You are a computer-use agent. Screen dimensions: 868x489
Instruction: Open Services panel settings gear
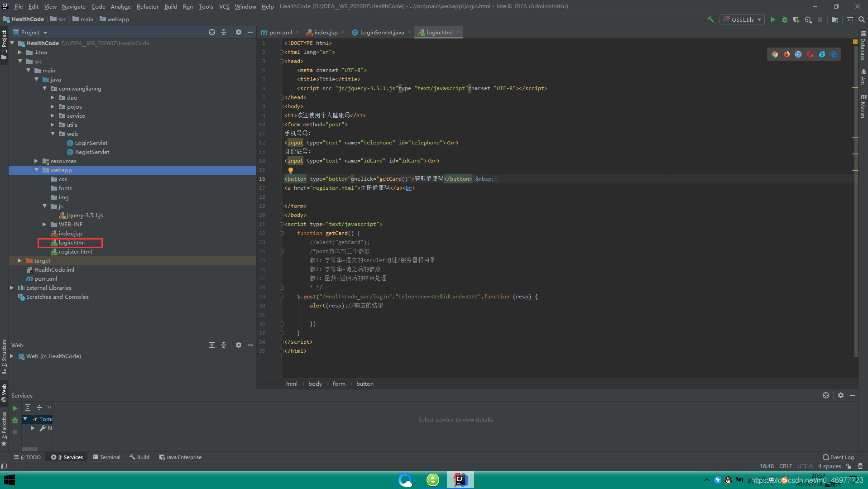pos(841,395)
